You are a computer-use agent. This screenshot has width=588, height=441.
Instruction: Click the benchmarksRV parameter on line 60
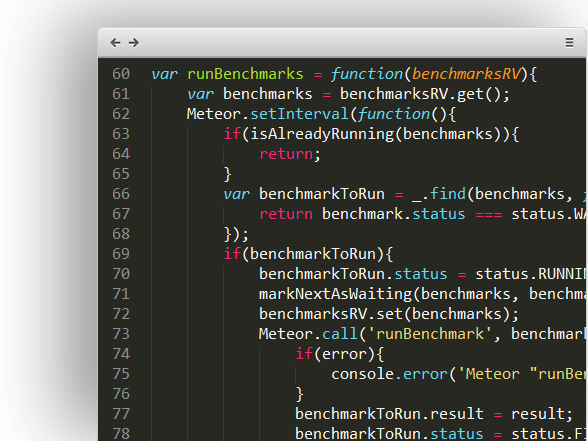pyautogui.click(x=466, y=74)
